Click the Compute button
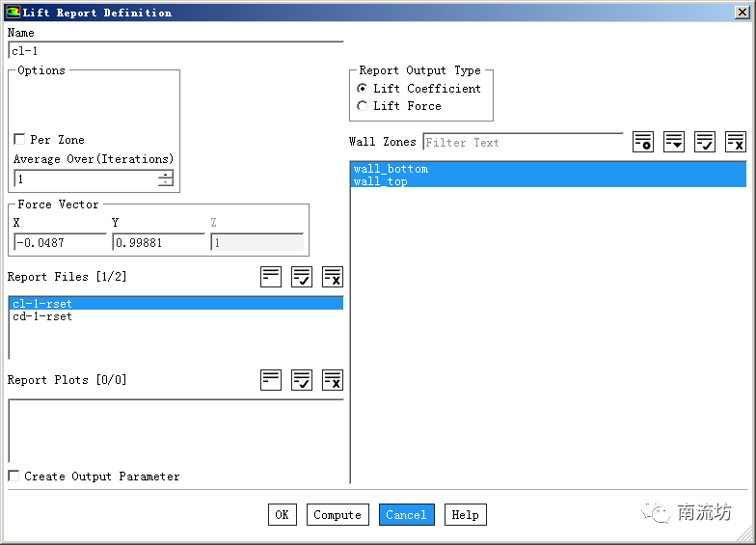 [x=337, y=515]
